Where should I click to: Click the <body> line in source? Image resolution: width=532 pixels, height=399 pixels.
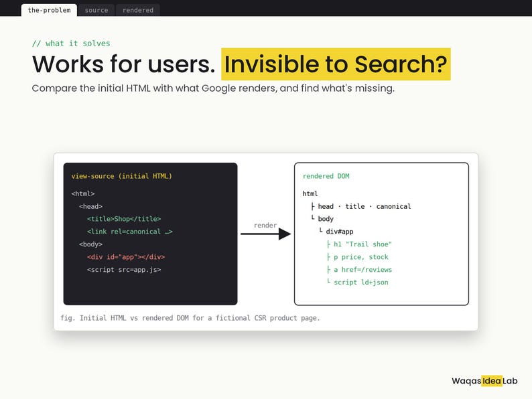(x=90, y=244)
